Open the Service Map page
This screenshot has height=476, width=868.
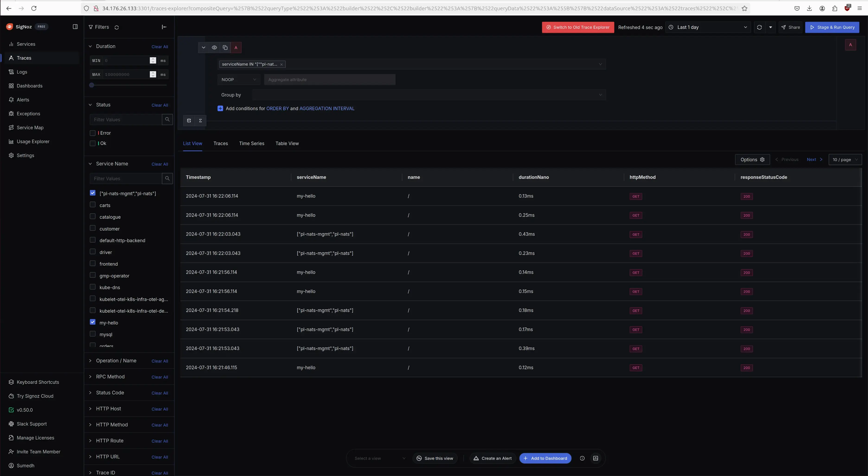[30, 127]
